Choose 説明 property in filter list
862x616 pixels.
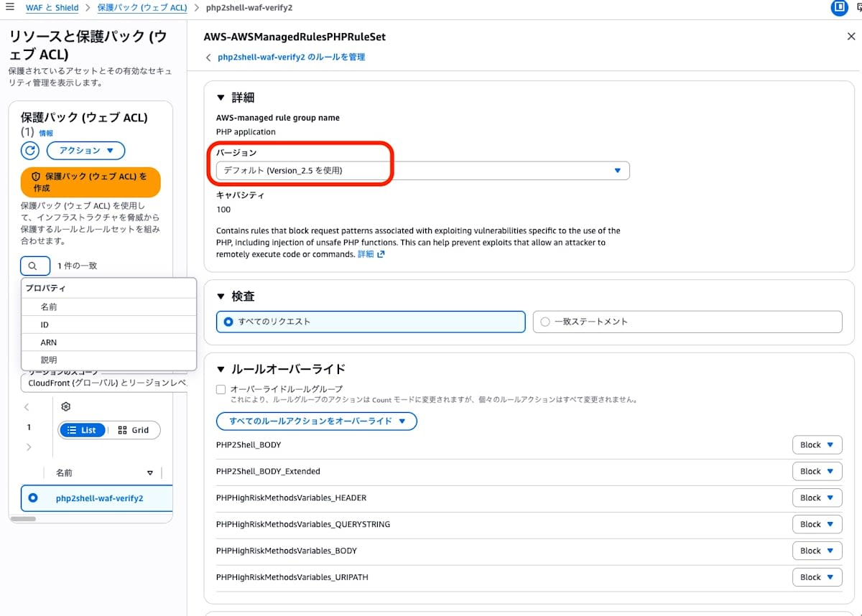pos(108,360)
